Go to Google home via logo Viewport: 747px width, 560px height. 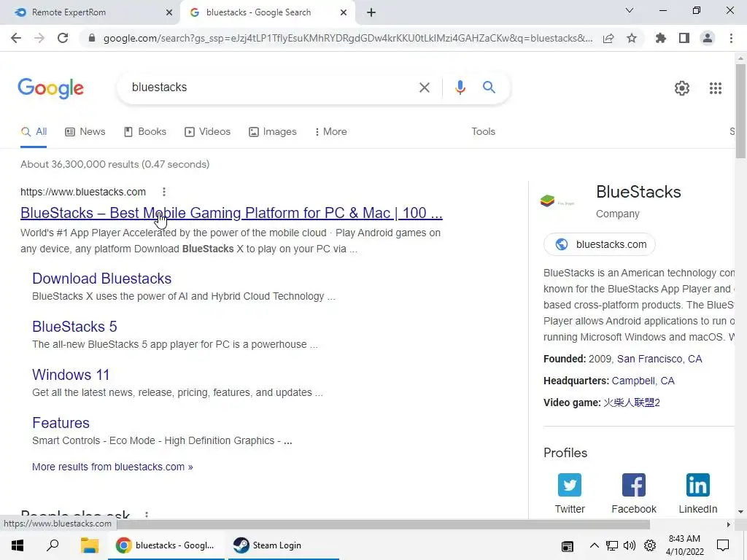coord(51,88)
